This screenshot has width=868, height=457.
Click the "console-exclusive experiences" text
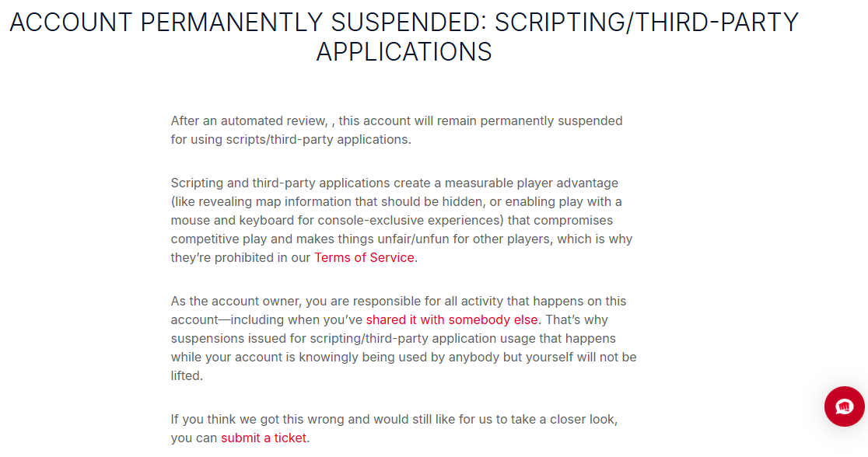pyautogui.click(x=408, y=220)
